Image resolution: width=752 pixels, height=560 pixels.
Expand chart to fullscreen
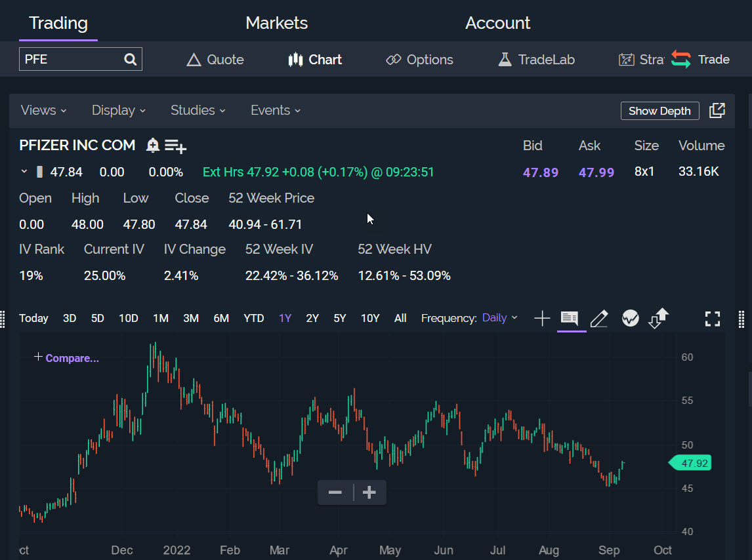pos(712,319)
